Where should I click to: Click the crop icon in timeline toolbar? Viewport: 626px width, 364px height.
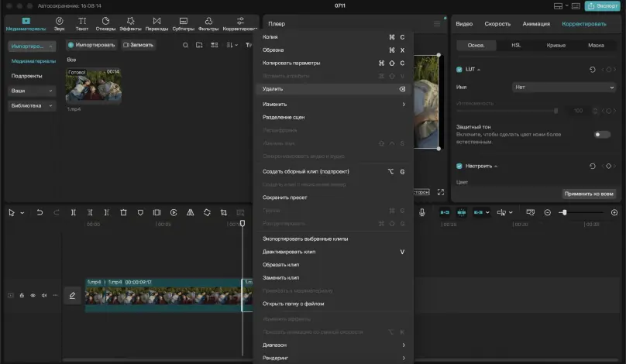[224, 212]
